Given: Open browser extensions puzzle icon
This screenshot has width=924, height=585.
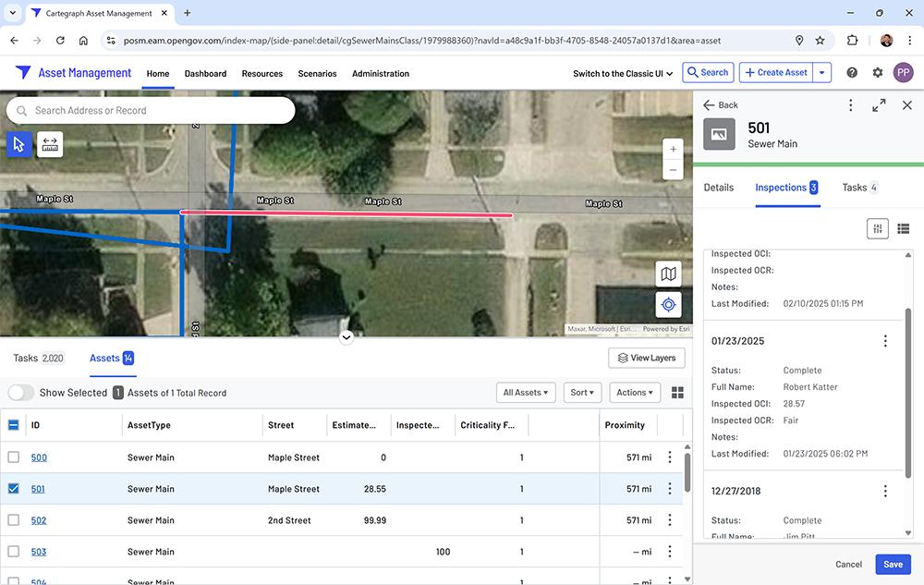Looking at the screenshot, I should click(x=852, y=41).
